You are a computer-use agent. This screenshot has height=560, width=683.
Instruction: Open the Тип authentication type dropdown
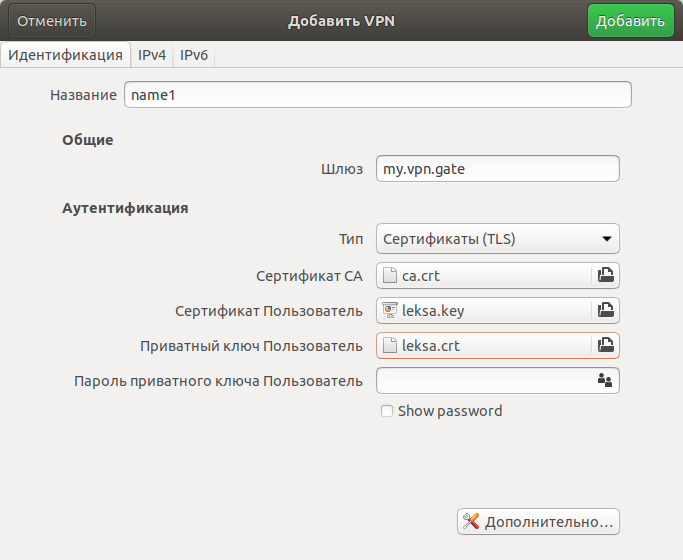497,239
